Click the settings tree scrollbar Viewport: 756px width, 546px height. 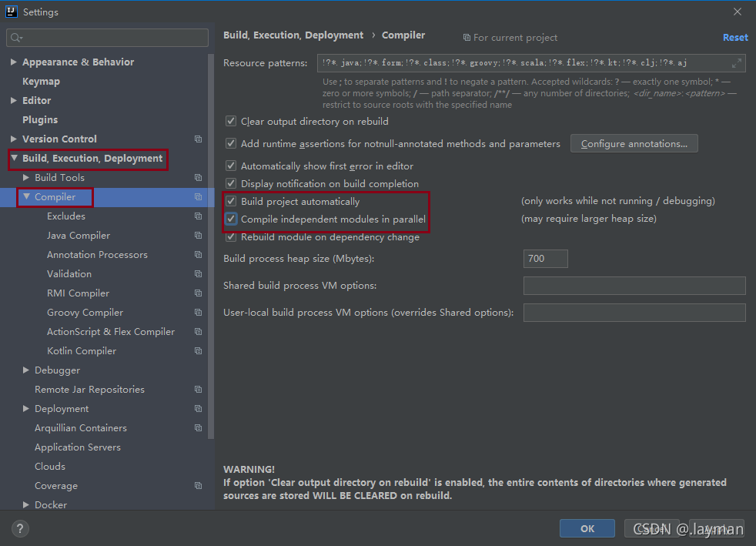tap(211, 246)
